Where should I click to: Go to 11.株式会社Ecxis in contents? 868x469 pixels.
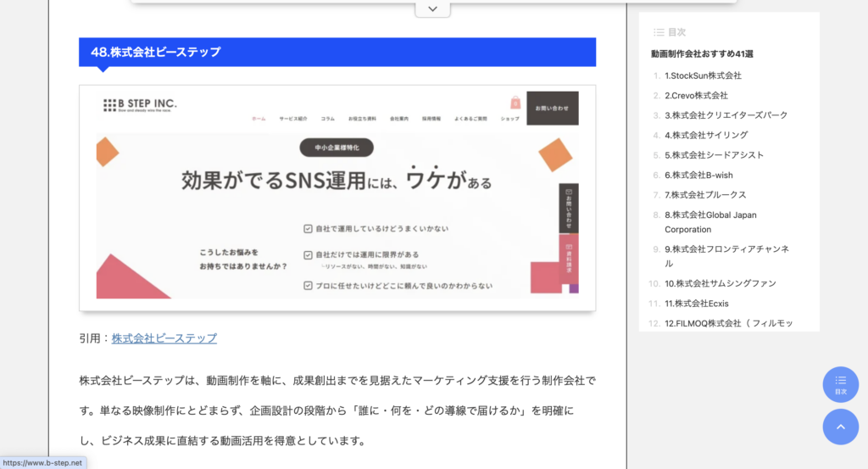click(697, 304)
